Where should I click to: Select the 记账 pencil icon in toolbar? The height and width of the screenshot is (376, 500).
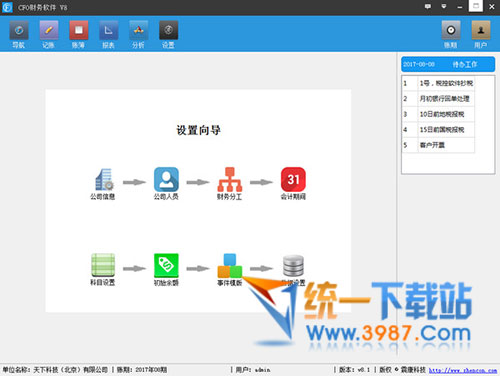pyautogui.click(x=49, y=30)
